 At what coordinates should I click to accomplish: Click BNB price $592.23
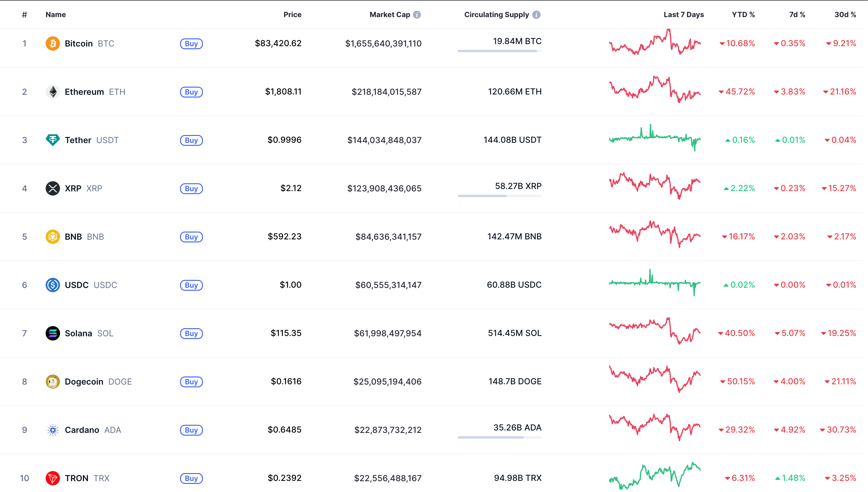(285, 236)
